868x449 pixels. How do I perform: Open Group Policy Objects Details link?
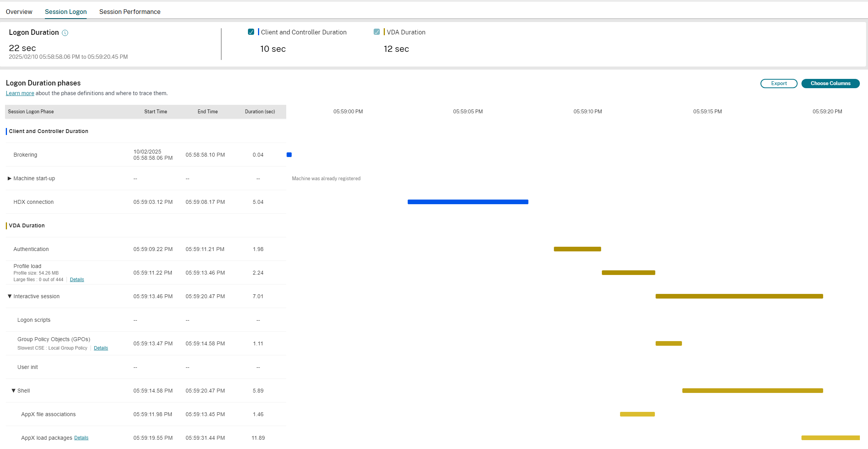tap(101, 348)
